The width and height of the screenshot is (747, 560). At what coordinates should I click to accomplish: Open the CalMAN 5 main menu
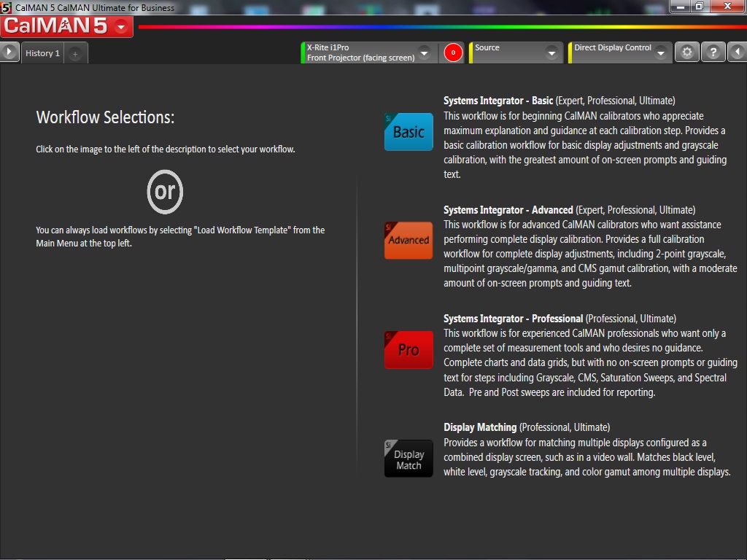pyautogui.click(x=66, y=27)
